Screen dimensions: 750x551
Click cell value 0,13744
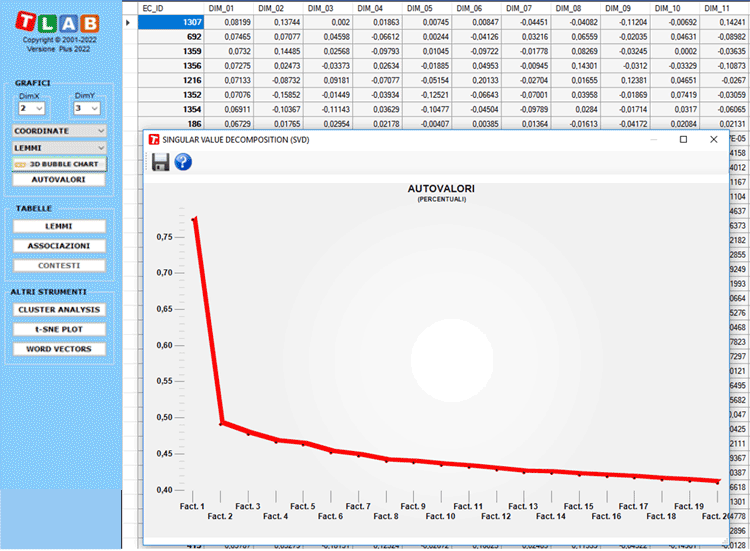278,22
